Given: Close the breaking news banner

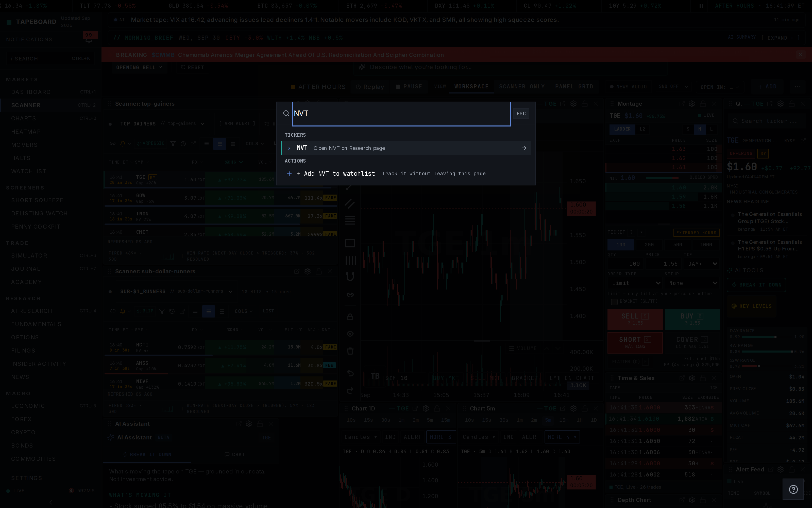Looking at the screenshot, I should 801,55.
